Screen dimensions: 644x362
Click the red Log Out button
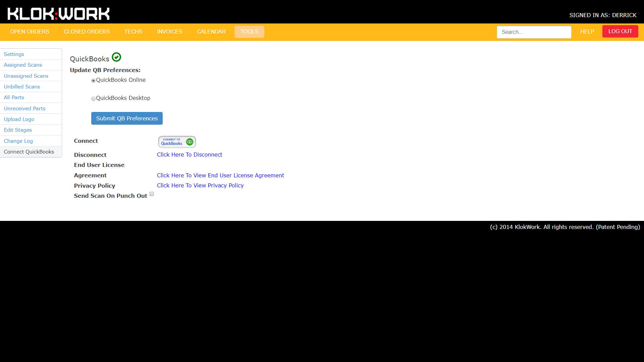click(x=620, y=31)
